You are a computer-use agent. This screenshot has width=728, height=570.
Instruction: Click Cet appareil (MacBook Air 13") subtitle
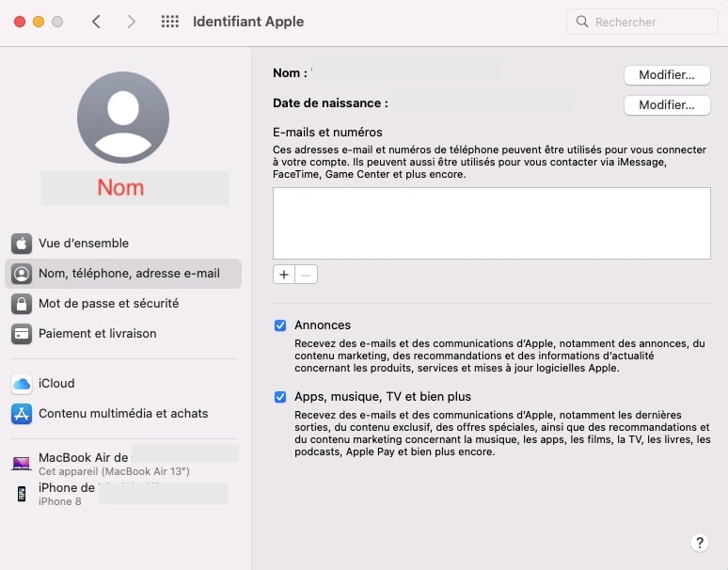[114, 471]
